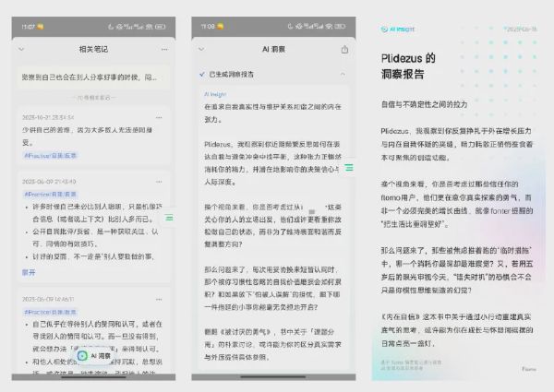Select paragraph starting 换个视角来看 in report image
Viewport: 554px width, 392px height.
click(457, 204)
